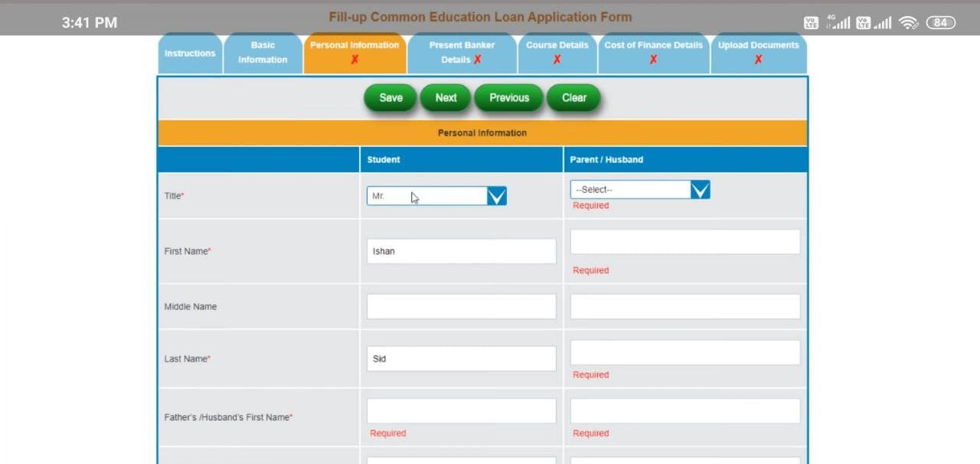Focus Parent/Husband First Name field
The height and width of the screenshot is (464, 980).
[x=685, y=242]
